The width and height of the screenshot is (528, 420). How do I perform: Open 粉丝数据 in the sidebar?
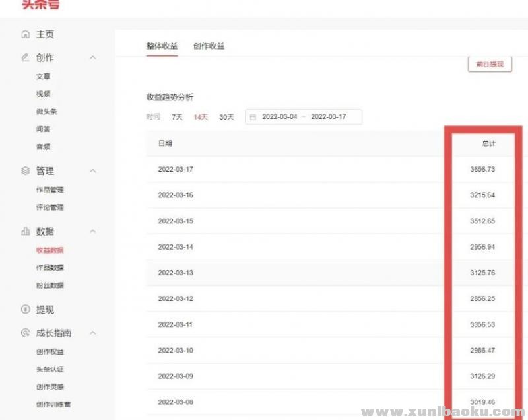[50, 285]
